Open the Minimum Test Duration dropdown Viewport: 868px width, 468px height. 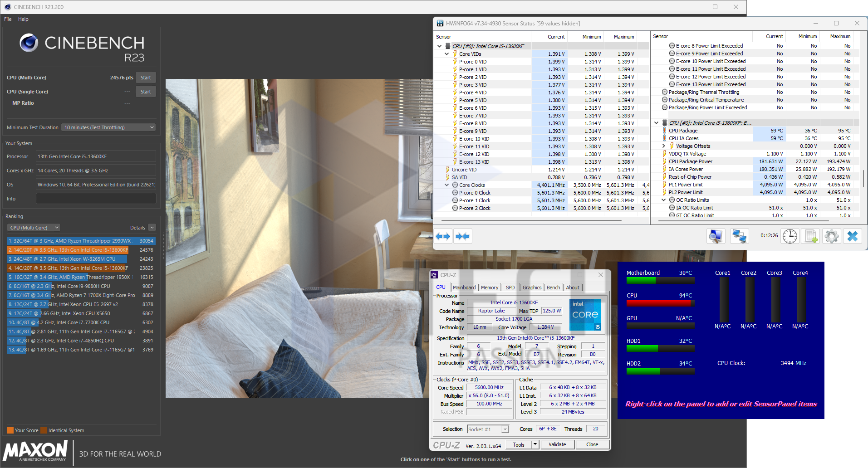pos(109,127)
